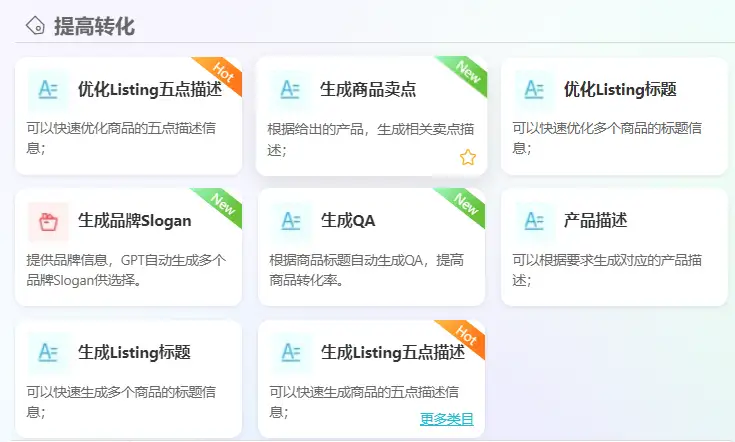Screen dimensions: 735x442
Task: Click the New ribbon on 生成商品卖点
Action: coord(465,74)
